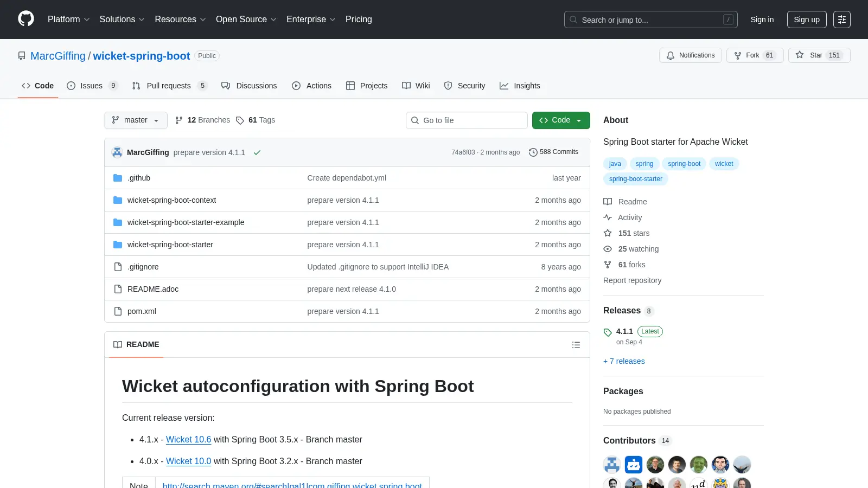Expand the Platform menu
This screenshot has width=868, height=488.
point(68,20)
